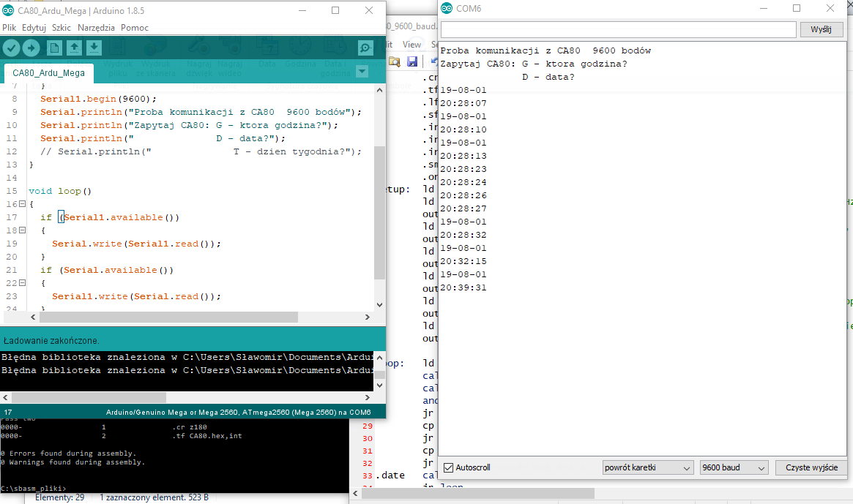Viewport: 853px width, 504px height.
Task: Click the code editor horizontal scrollbar thumb
Action: click(168, 317)
